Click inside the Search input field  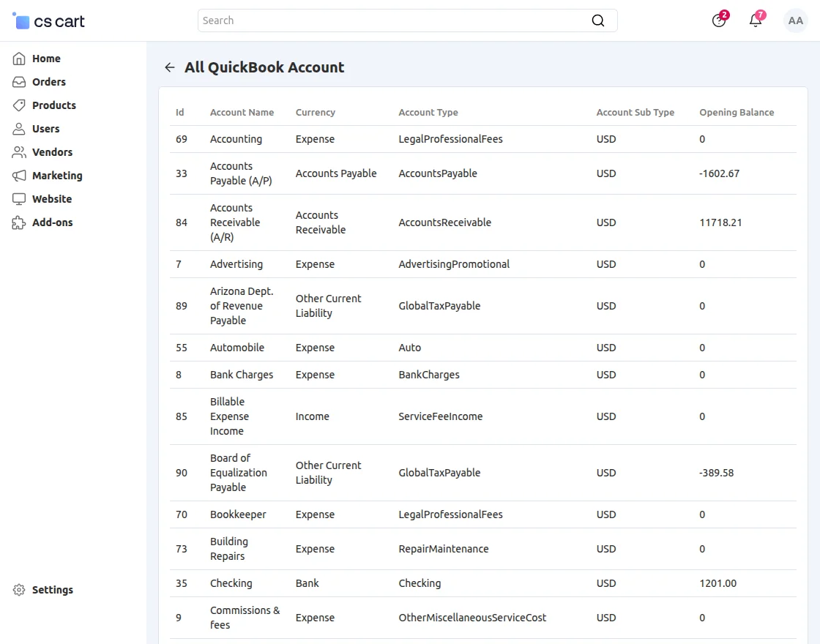click(366, 20)
